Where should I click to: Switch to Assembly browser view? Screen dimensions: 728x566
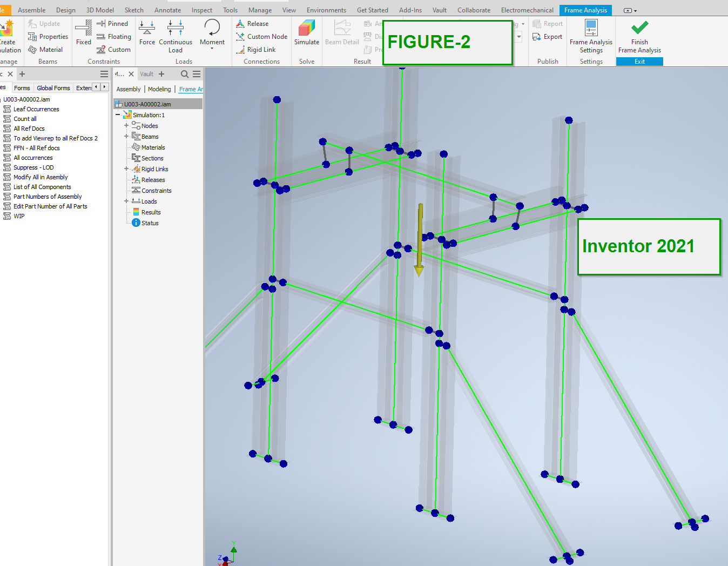[129, 89]
